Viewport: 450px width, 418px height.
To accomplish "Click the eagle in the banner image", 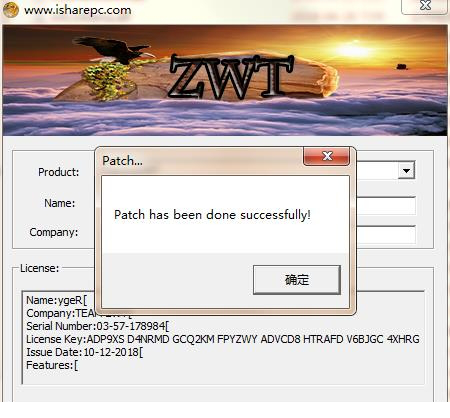I will coord(113,50).
